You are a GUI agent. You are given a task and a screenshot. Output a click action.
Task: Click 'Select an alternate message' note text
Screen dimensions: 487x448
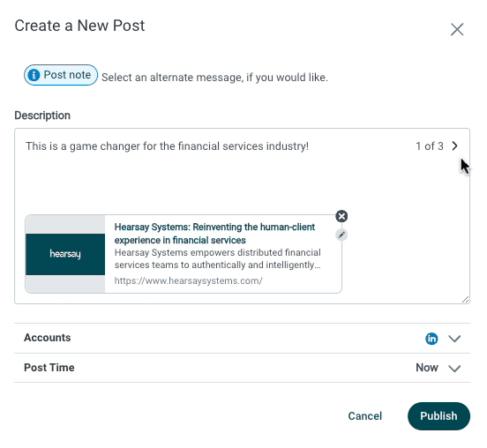pos(214,78)
